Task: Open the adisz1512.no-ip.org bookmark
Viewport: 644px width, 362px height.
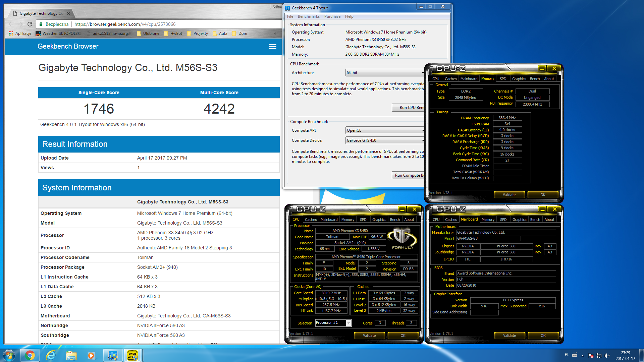Action: point(109,34)
